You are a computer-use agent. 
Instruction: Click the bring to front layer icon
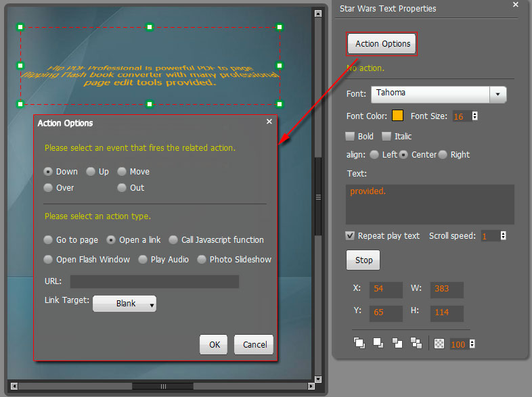coord(359,343)
